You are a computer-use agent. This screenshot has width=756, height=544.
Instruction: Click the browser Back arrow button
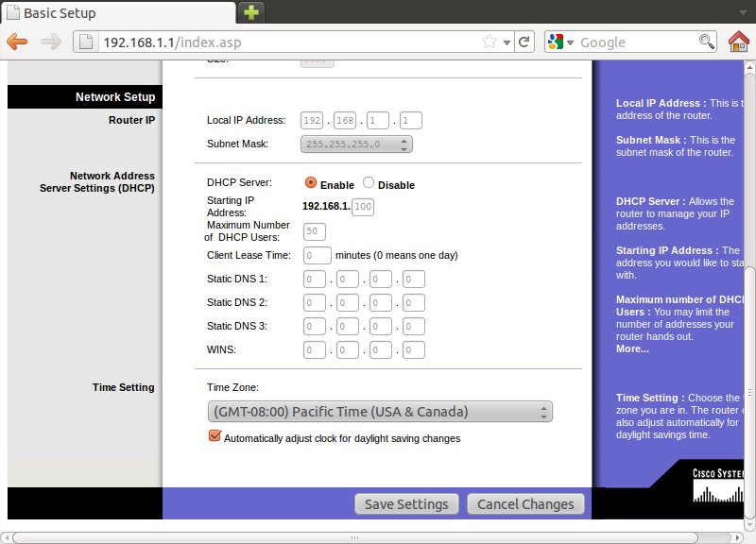click(x=18, y=42)
